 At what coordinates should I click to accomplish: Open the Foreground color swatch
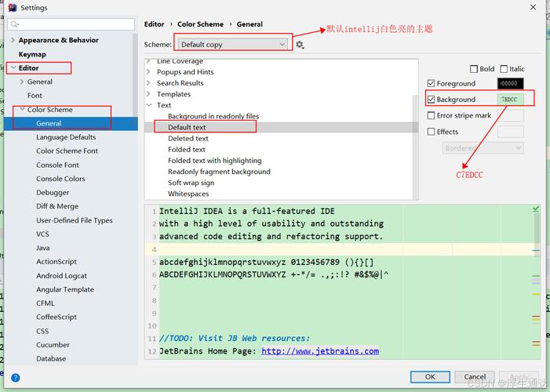tap(510, 83)
